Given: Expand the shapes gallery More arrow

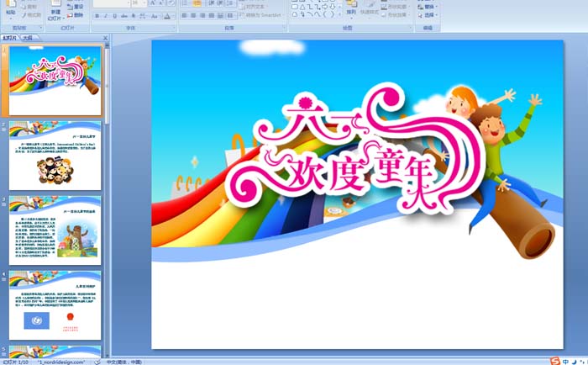Looking at the screenshot, I should pyautogui.click(x=339, y=14).
